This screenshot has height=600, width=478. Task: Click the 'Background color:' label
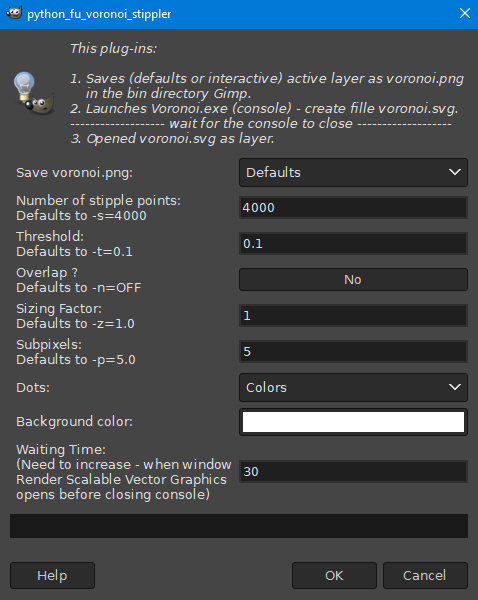74,422
